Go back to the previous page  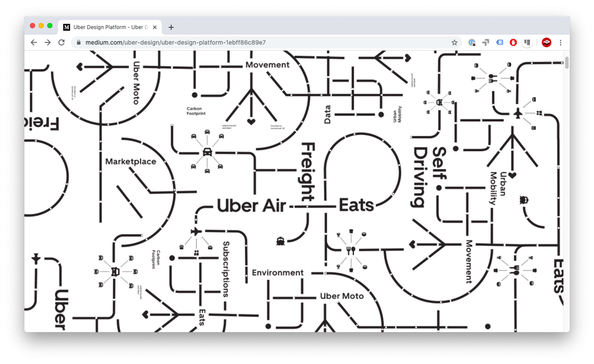[x=34, y=42]
